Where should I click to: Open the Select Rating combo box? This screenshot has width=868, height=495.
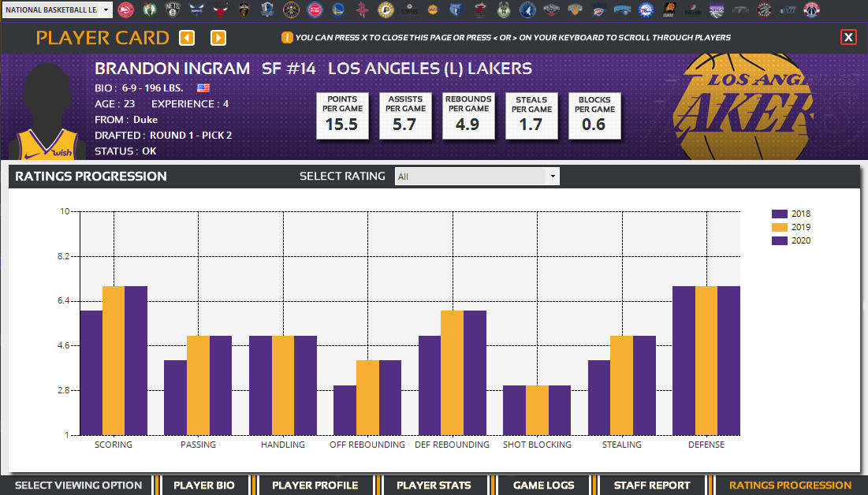coord(477,176)
